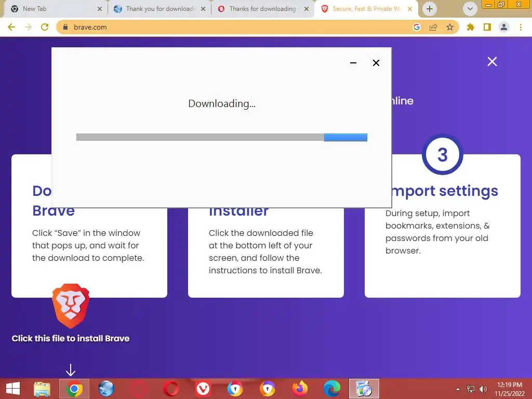Open the tab search dropdown

coord(470,9)
